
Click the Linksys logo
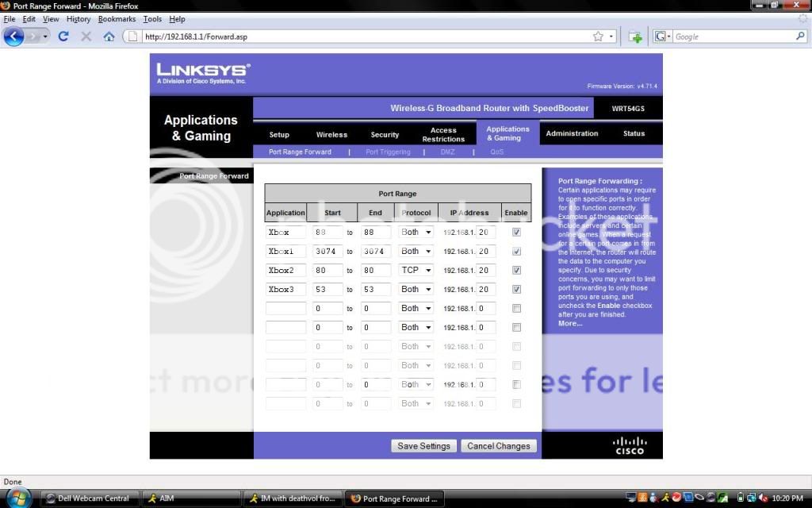click(203, 73)
